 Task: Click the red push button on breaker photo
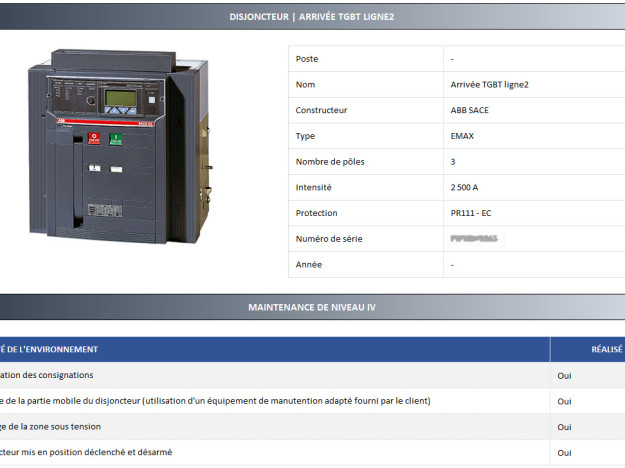pos(95,137)
